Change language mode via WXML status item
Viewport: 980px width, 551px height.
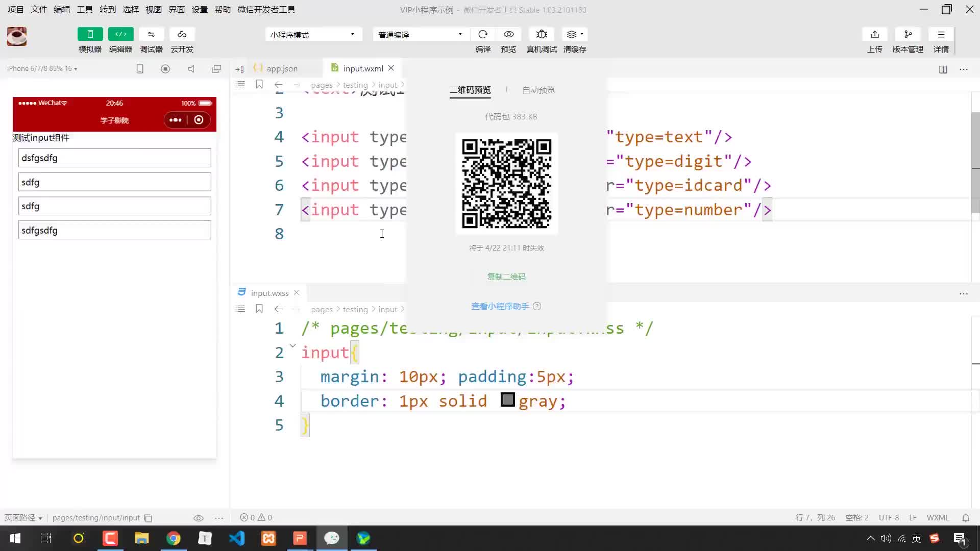click(x=938, y=518)
